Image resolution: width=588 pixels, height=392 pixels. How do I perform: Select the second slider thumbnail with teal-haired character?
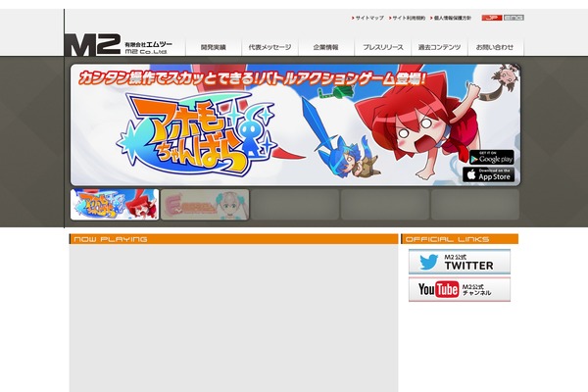205,205
